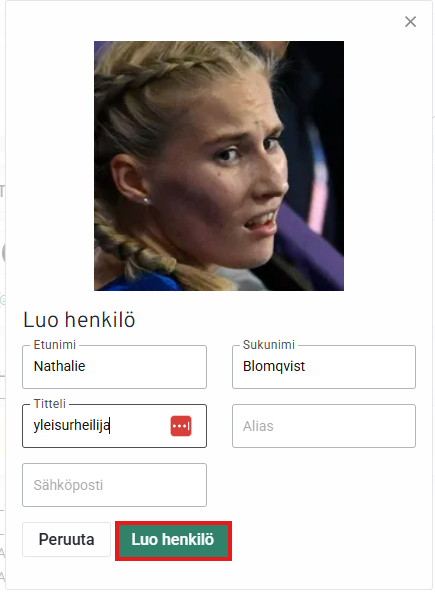Place cursor after yleisurheilija text
435x592 pixels.
110,426
